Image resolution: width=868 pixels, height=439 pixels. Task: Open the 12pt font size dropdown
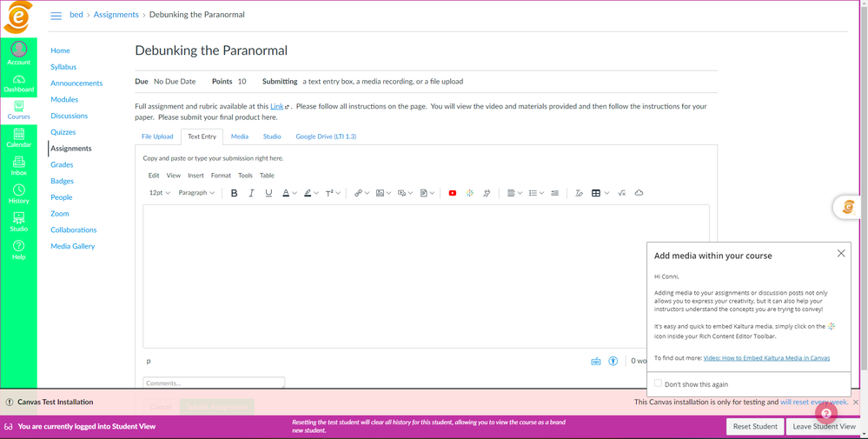[159, 193]
